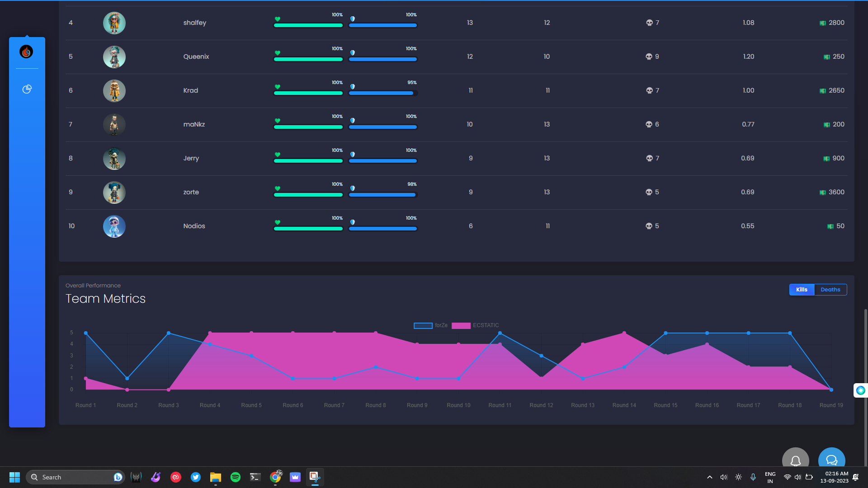Click the money icon in zorte's row
Viewport: 868px width, 488px height.
point(822,192)
